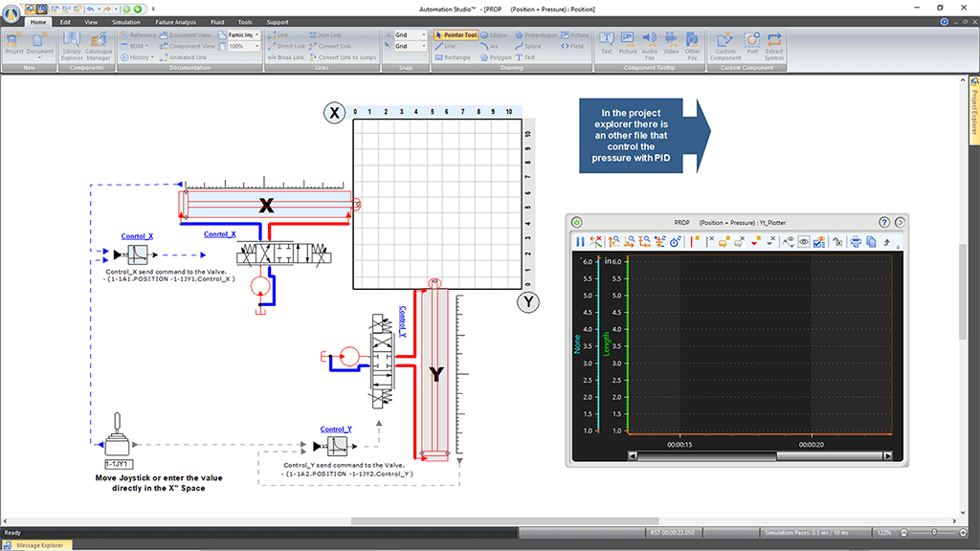Pause the Yt_Plotter recording

580,242
